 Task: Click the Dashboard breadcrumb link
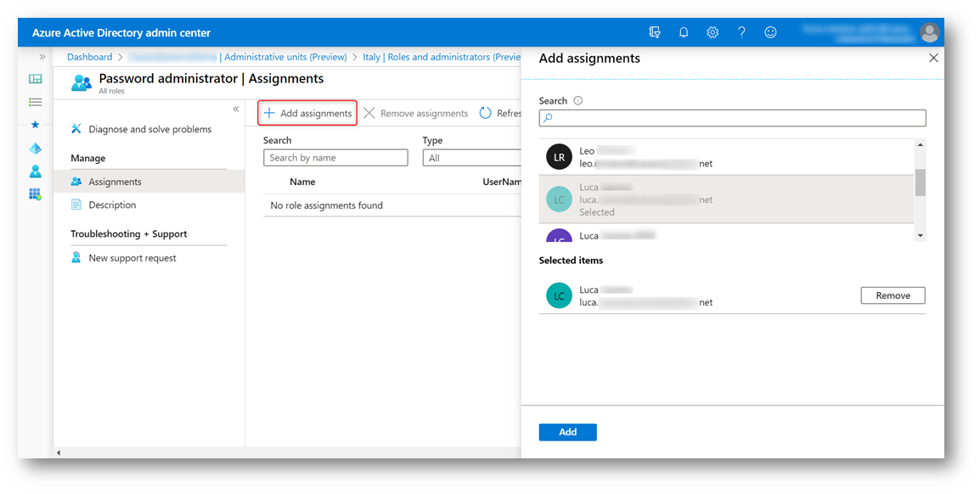[89, 57]
